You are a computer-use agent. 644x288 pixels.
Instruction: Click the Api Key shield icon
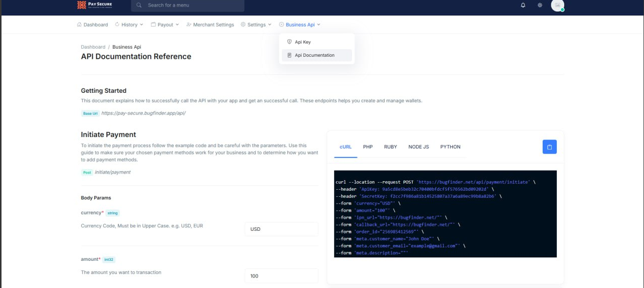click(x=289, y=42)
